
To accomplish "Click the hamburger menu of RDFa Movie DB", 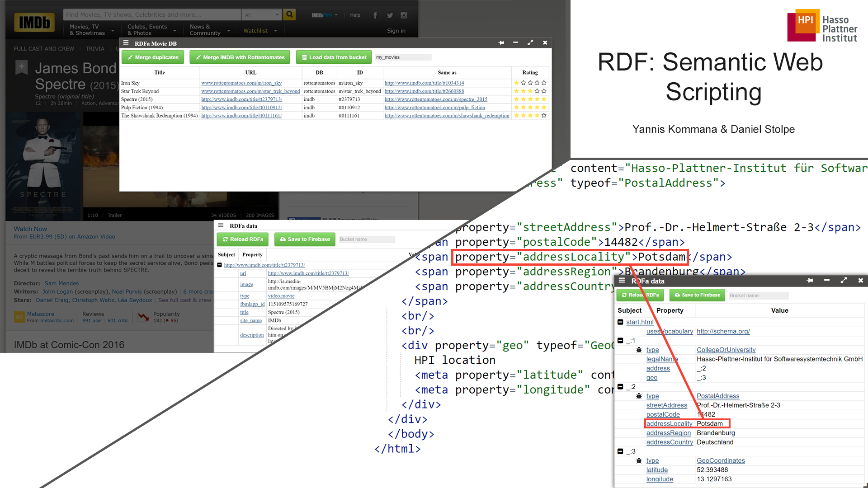I will point(126,43).
